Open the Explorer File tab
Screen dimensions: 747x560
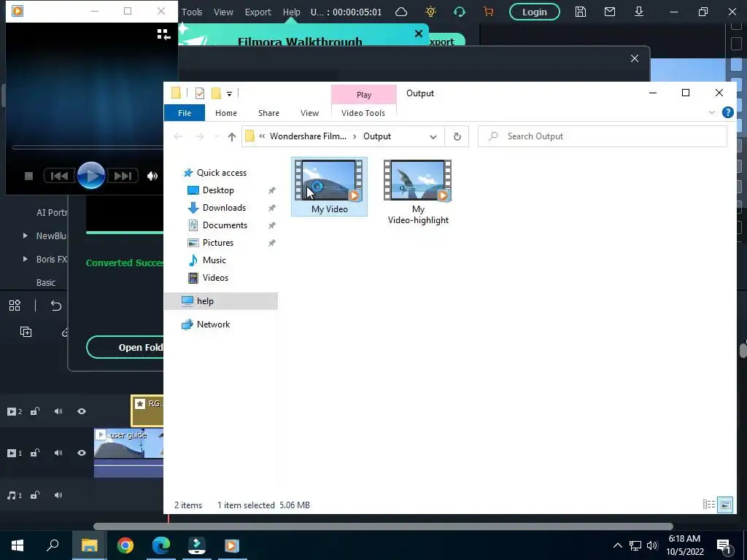point(185,113)
